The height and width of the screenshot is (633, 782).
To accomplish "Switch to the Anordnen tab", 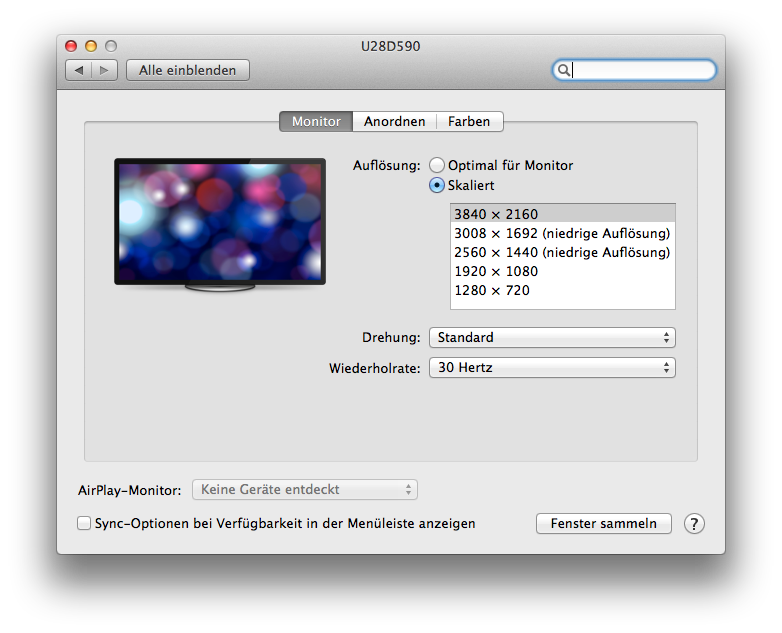I will click(x=394, y=122).
